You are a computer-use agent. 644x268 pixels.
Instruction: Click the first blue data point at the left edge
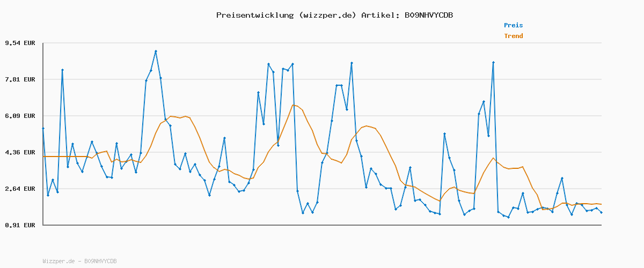tap(43, 129)
